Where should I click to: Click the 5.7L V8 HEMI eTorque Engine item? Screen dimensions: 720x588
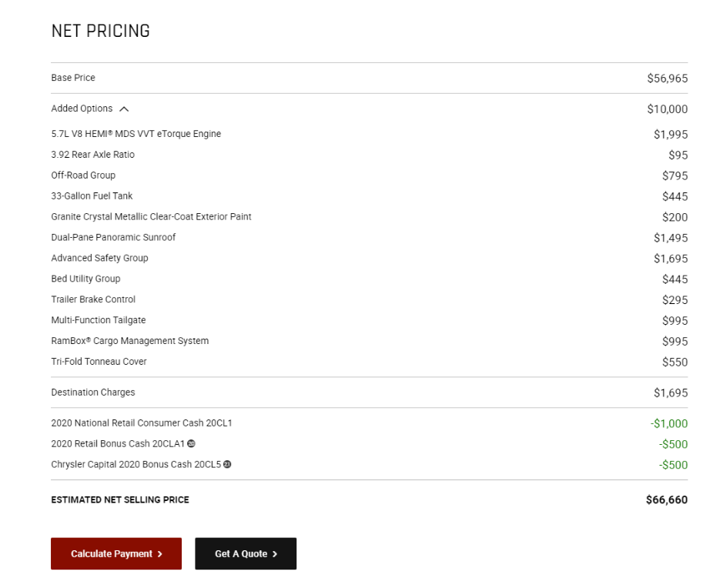tap(136, 134)
